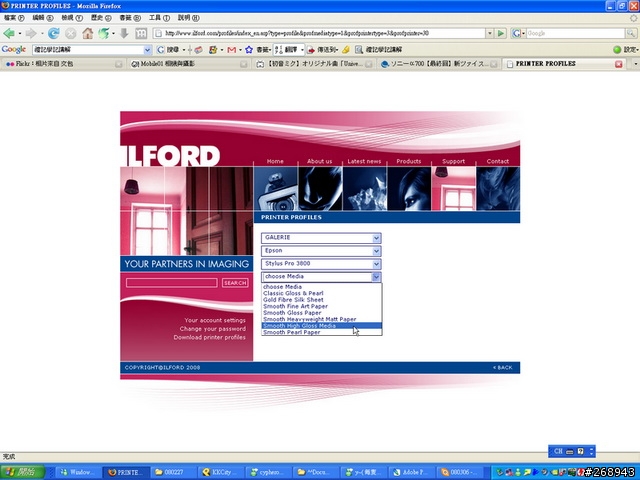Open the search engine selector dropdown
The width and height of the screenshot is (640, 480).
[x=518, y=33]
